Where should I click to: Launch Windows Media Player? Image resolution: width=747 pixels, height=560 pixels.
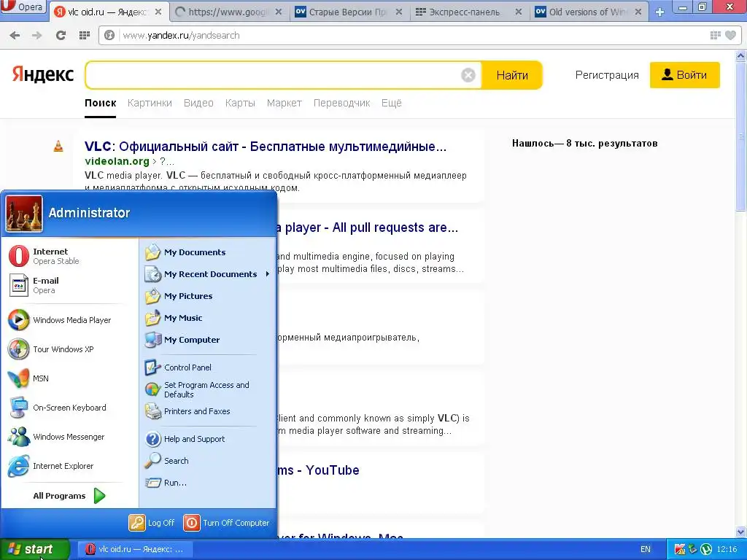[71, 320]
